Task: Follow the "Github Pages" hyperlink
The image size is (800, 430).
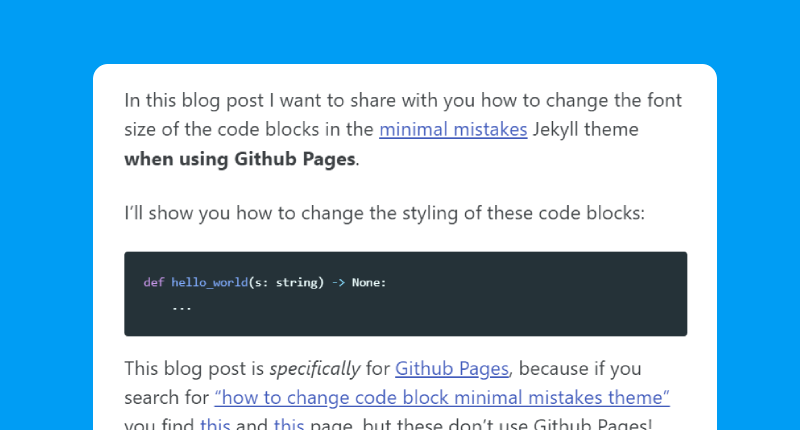Action: click(x=452, y=368)
